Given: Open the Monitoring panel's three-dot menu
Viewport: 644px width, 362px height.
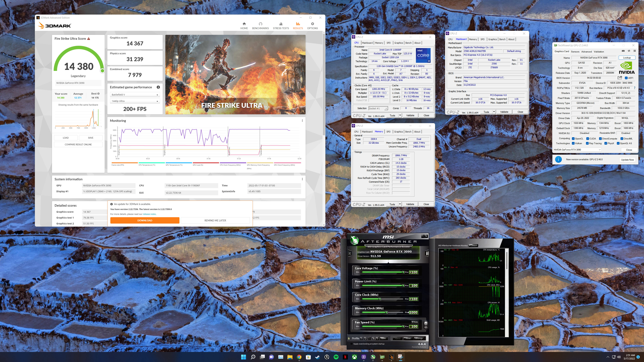Looking at the screenshot, I should tap(302, 121).
